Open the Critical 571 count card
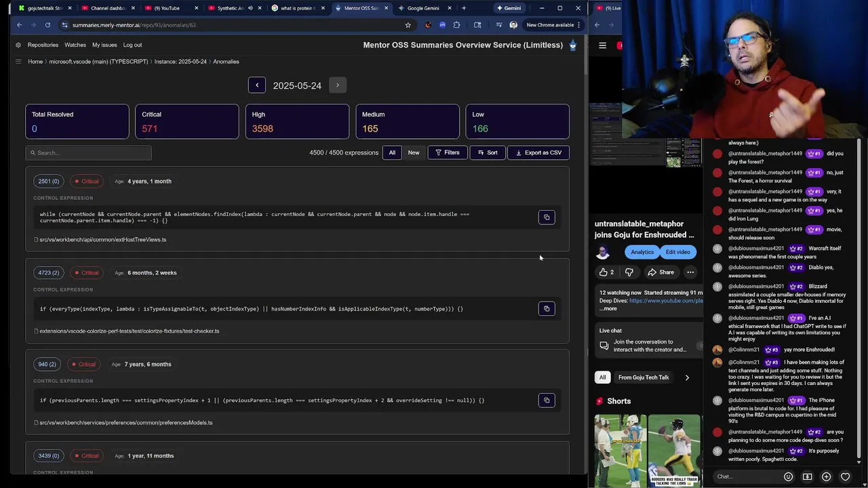 click(x=187, y=121)
